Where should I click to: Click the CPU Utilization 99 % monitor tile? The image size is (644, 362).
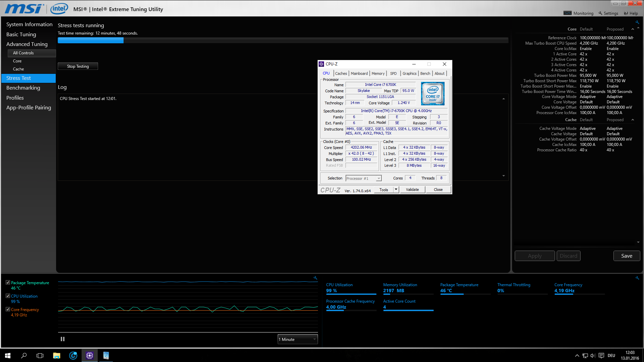tap(351, 288)
